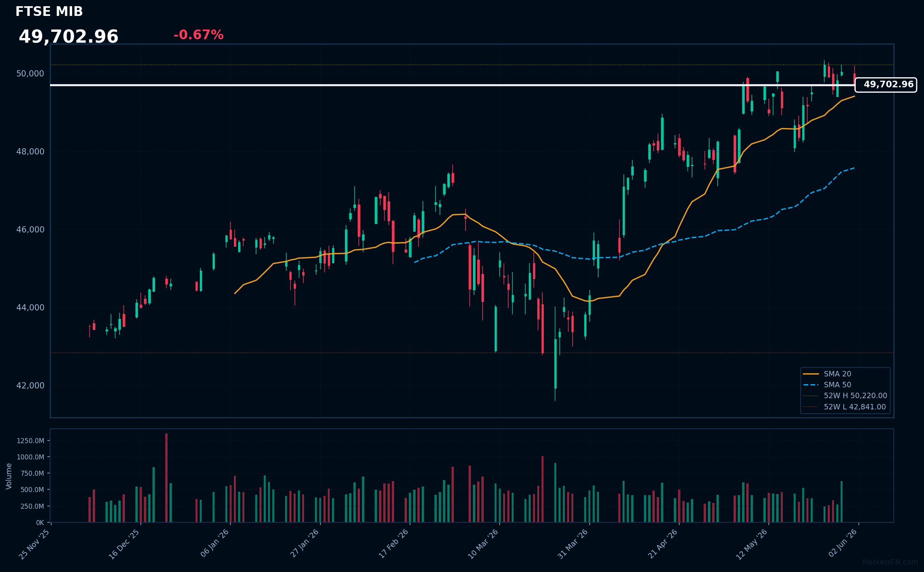Select the SMA 20 legend entry

827,374
